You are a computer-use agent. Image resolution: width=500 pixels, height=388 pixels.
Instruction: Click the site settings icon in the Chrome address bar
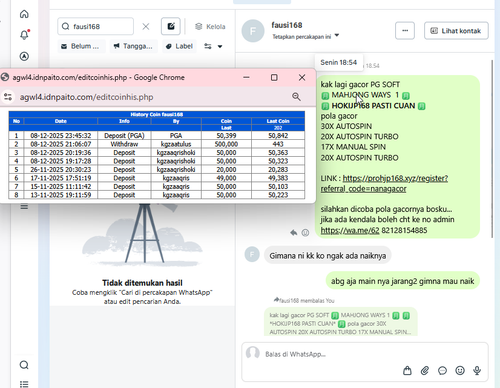coord(8,97)
